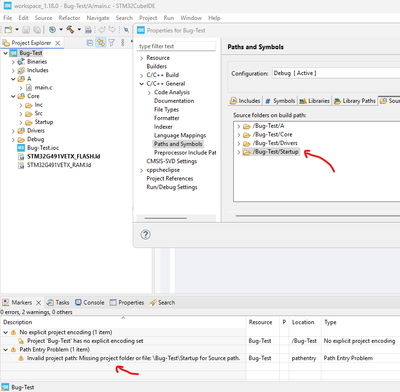Open the Project menu
Viewport: 400px width, 392px height.
148,18
